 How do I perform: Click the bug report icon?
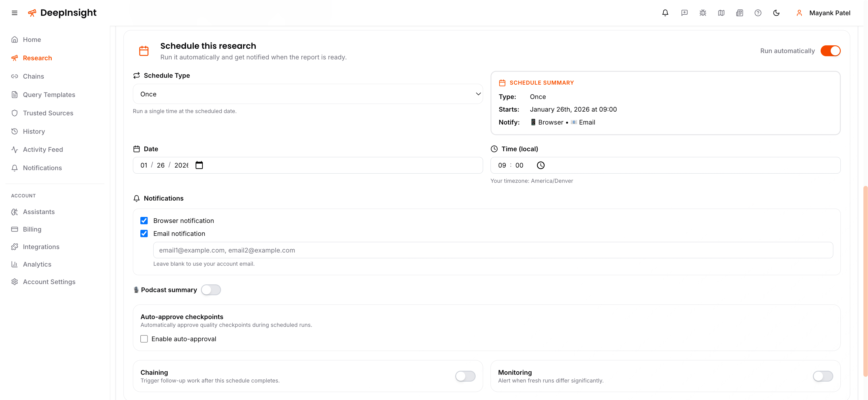(x=703, y=12)
